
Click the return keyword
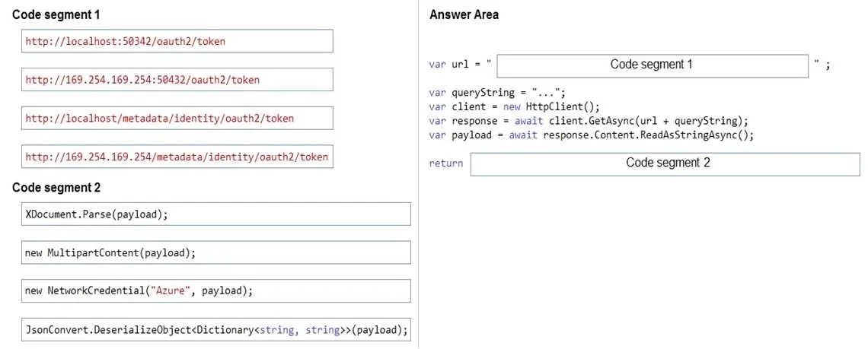445,163
